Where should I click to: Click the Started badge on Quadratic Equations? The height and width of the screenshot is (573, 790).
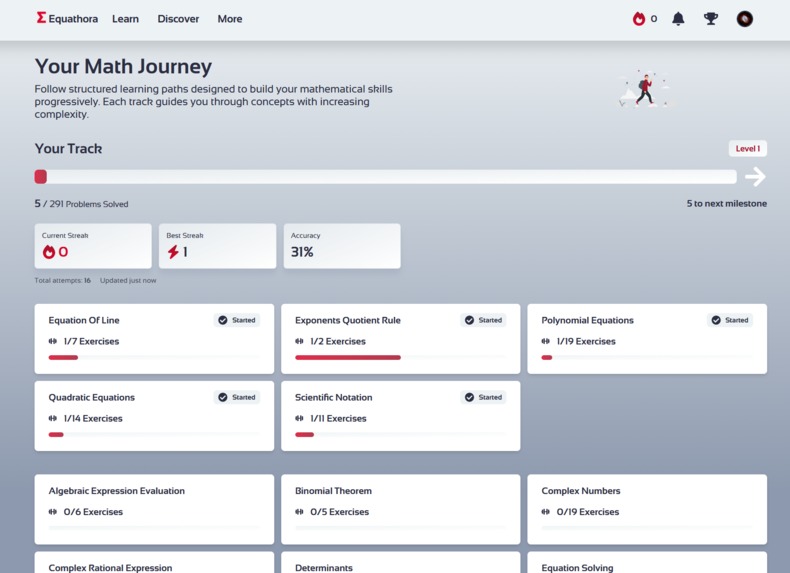pos(237,397)
